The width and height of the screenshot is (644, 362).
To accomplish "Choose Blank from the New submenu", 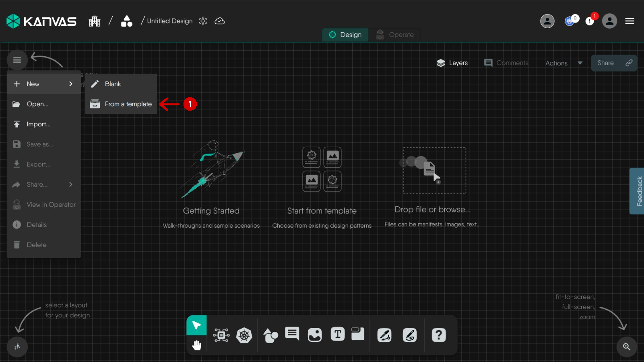I will 121,84.
